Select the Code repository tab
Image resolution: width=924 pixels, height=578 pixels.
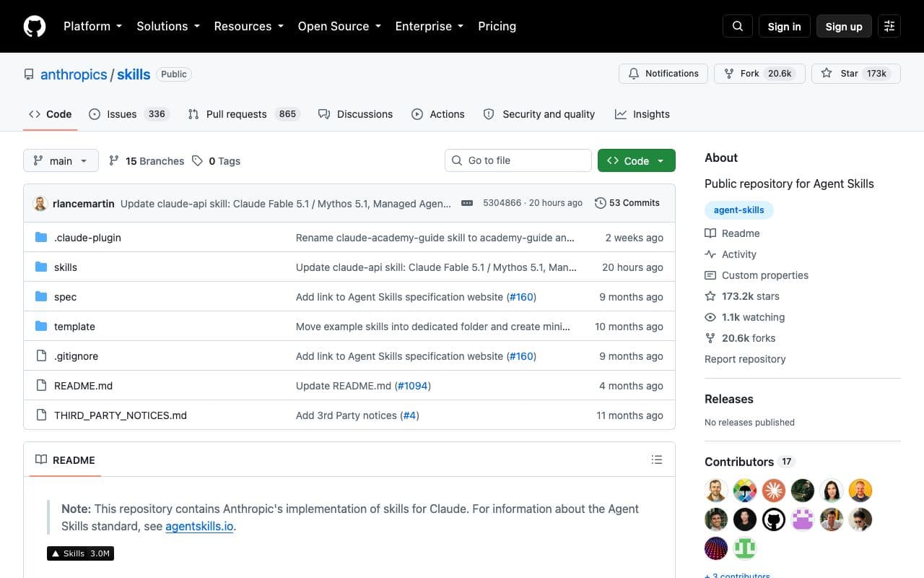(x=50, y=114)
